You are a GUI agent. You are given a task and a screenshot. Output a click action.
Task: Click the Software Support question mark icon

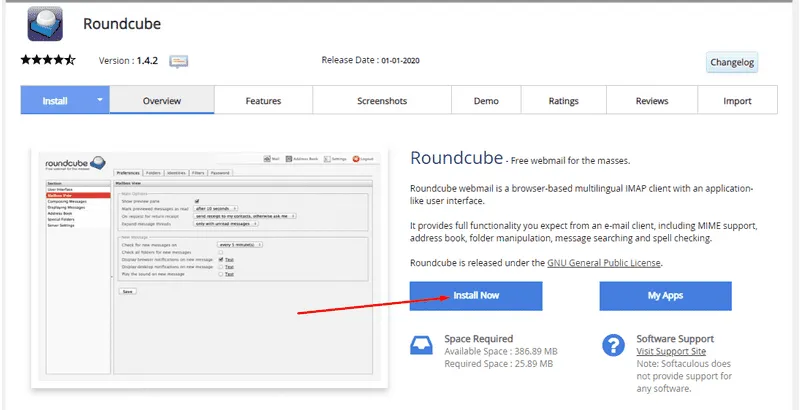coord(613,346)
